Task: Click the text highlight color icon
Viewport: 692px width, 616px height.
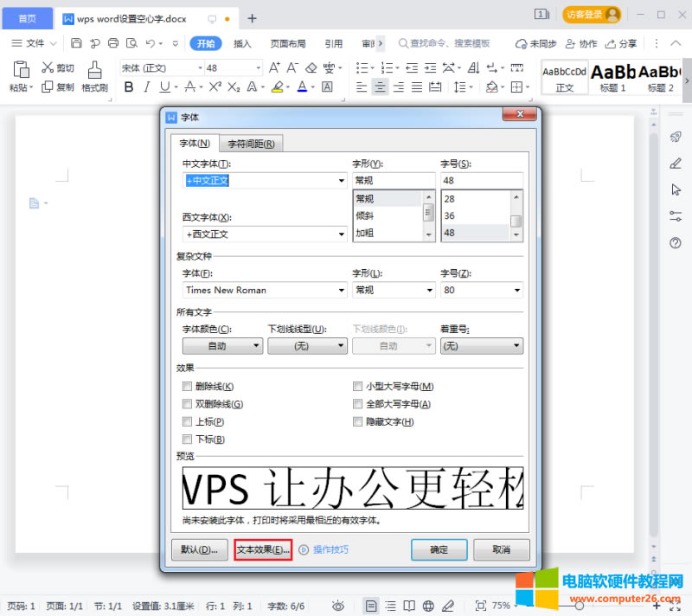Action: 277,87
